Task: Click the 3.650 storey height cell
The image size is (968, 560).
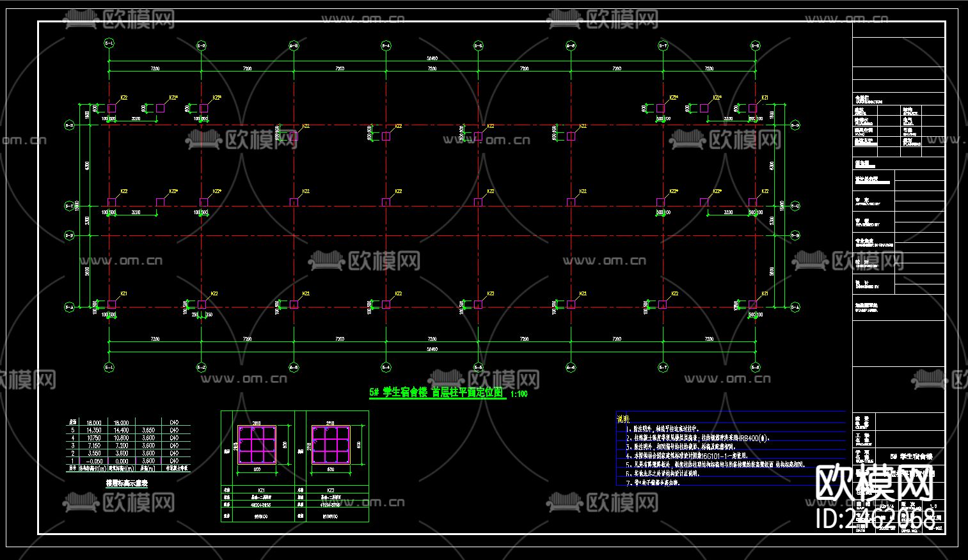Action: click(x=148, y=430)
